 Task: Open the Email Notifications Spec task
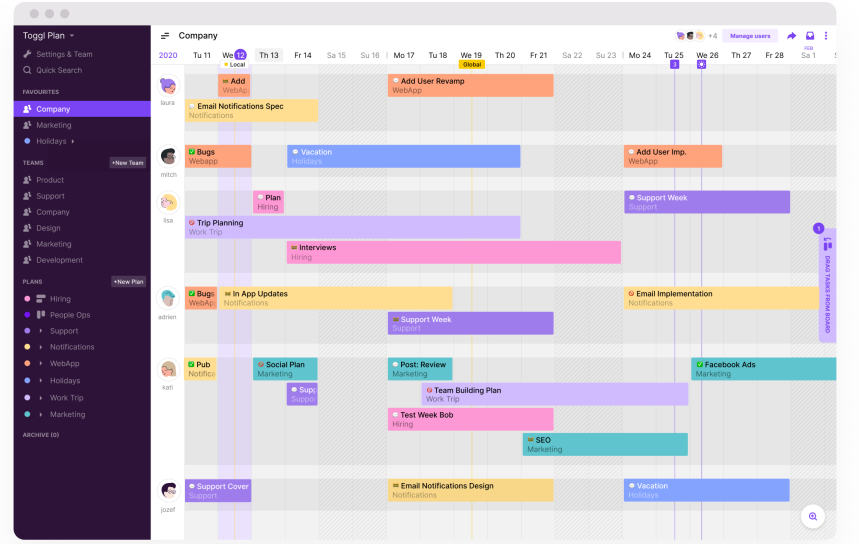click(251, 111)
